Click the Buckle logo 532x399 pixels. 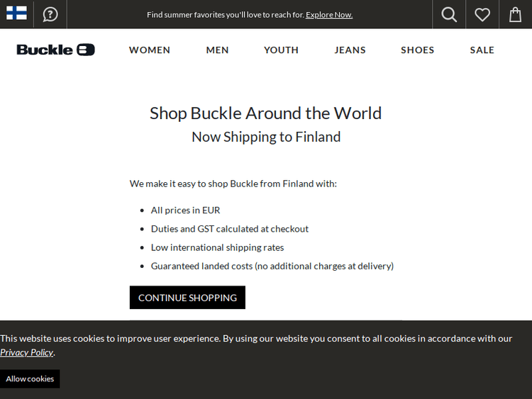click(x=55, y=50)
